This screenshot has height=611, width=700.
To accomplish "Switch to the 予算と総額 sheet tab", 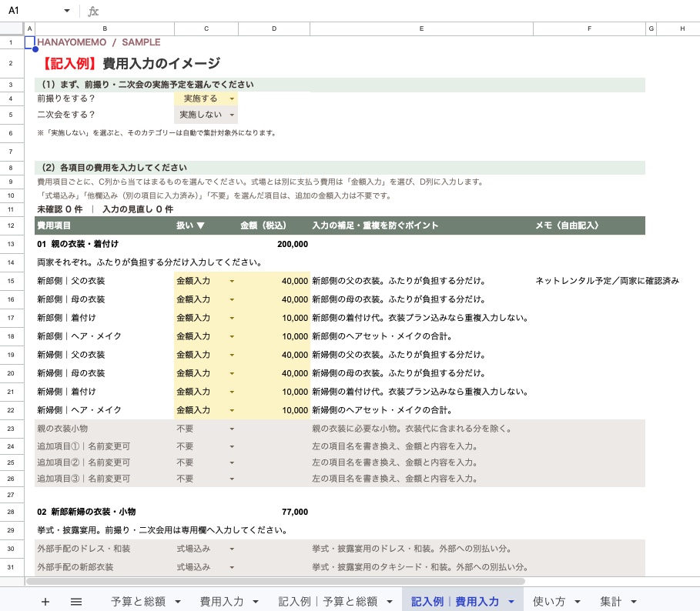I will point(138,602).
